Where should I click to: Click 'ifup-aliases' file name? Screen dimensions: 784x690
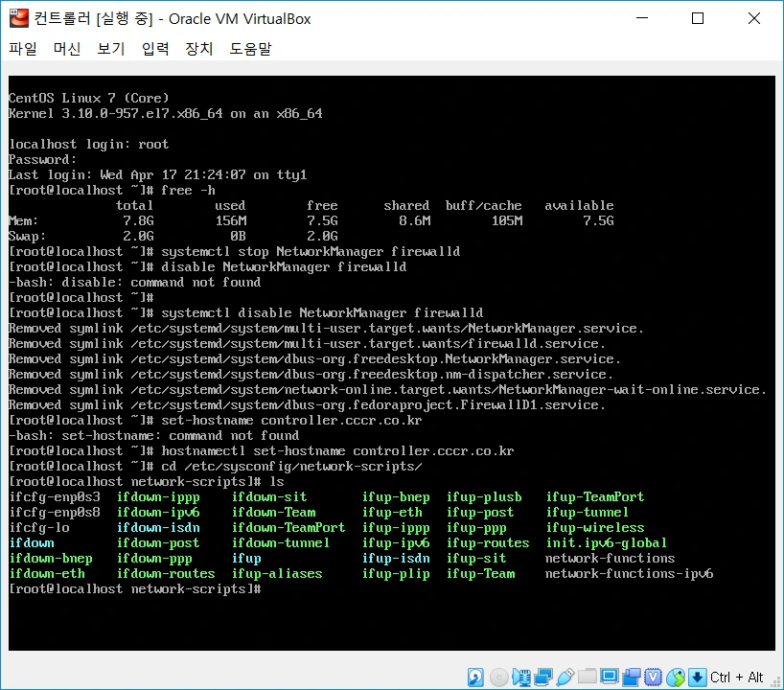276,573
